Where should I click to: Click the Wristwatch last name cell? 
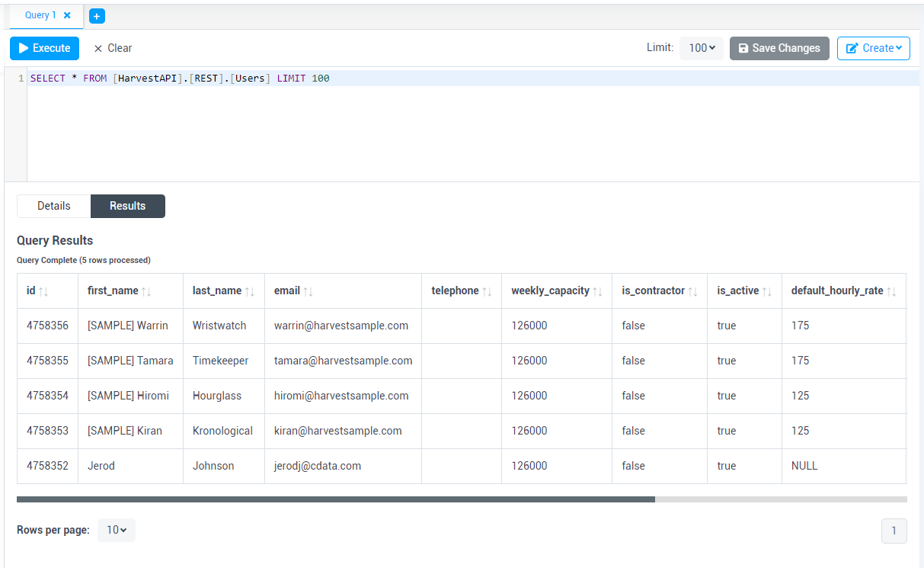[224, 326]
